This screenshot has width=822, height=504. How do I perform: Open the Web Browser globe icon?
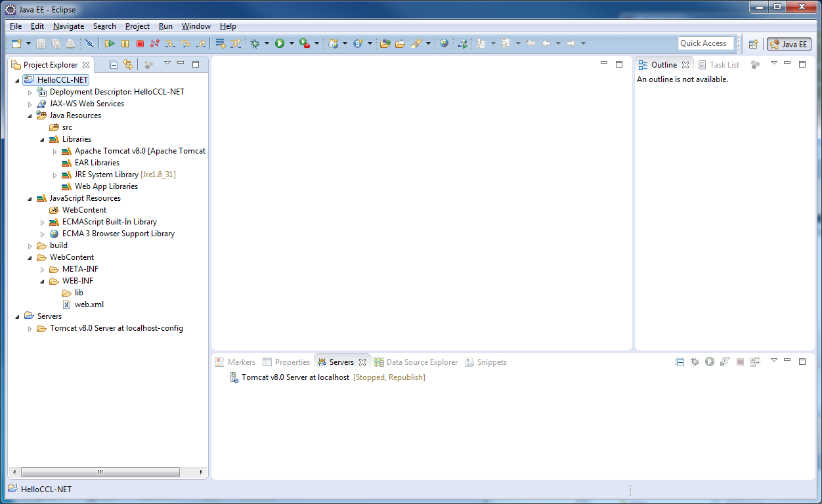444,43
